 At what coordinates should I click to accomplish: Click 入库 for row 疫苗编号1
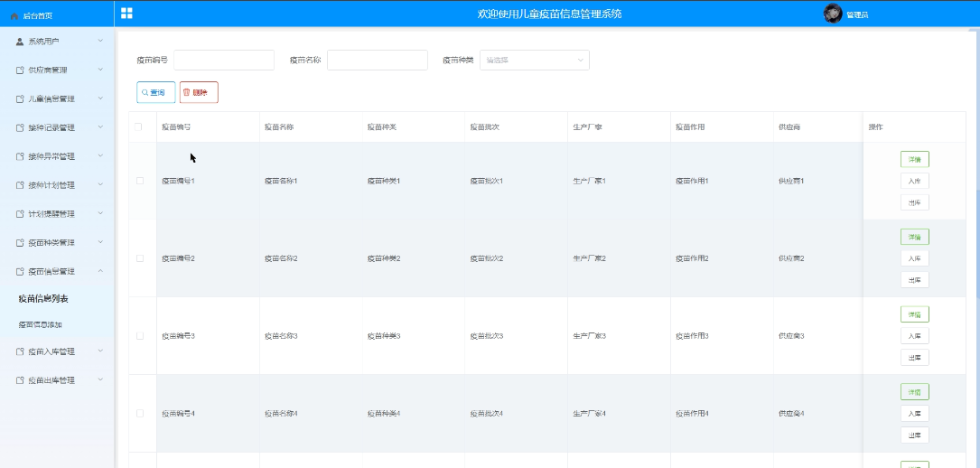click(x=914, y=182)
